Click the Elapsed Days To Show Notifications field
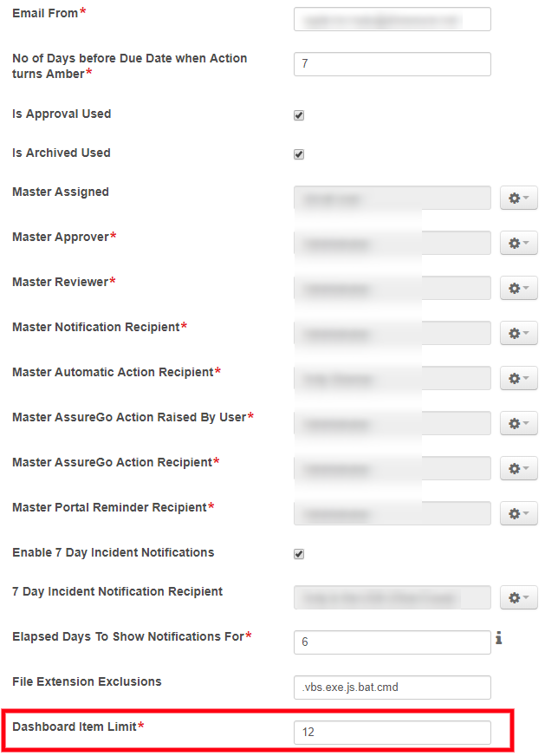 pos(392,642)
